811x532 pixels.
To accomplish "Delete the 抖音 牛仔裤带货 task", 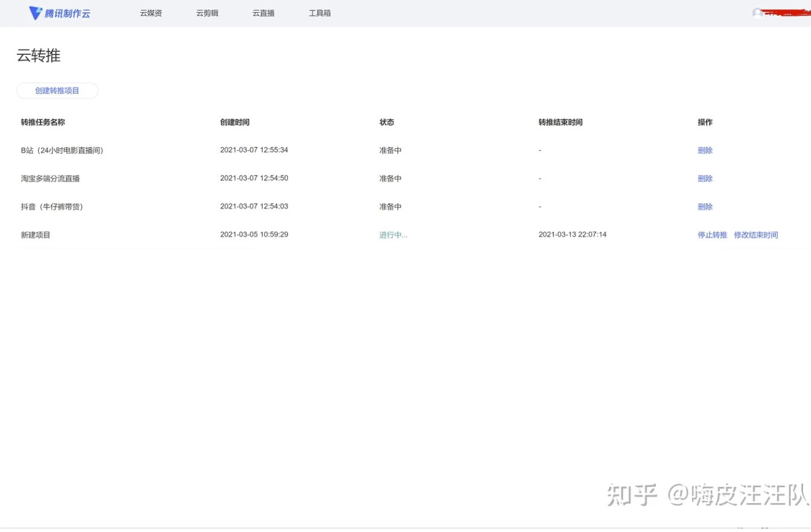I will 705,207.
